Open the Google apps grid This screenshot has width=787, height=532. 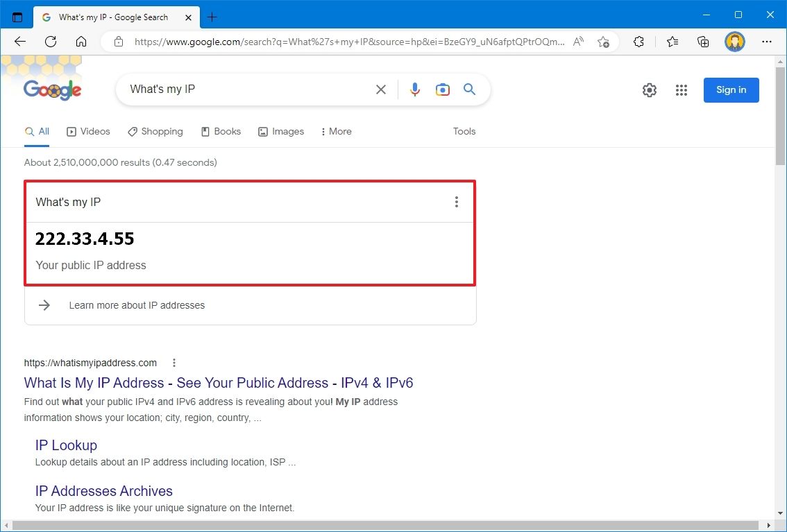click(x=681, y=89)
